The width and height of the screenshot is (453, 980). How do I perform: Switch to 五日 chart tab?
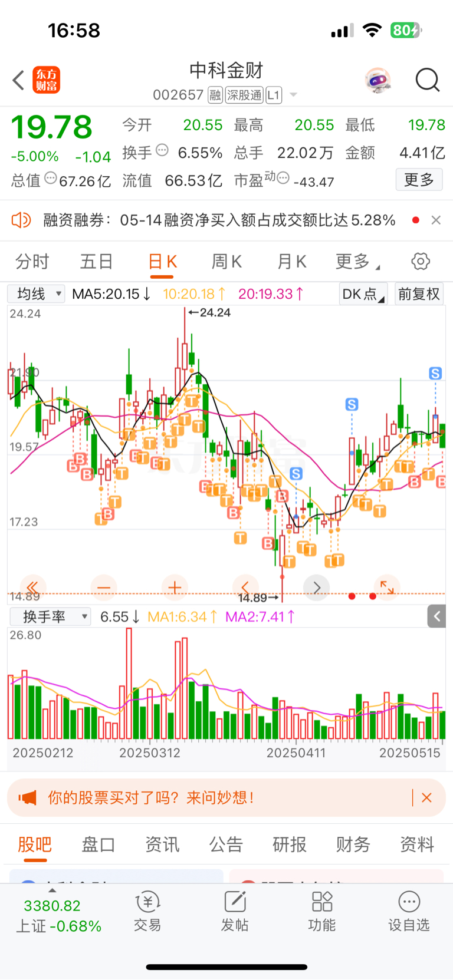point(96,261)
